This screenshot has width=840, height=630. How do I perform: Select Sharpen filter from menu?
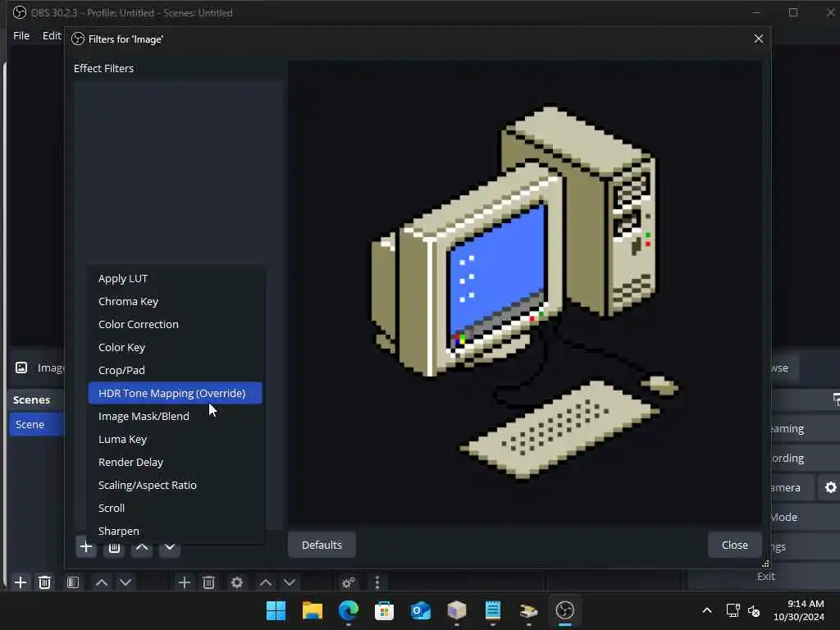(x=175, y=532)
